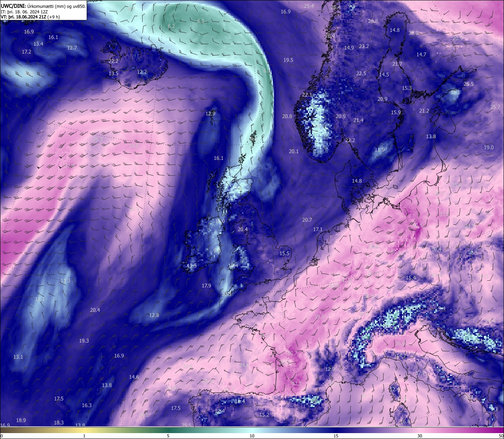Click the 16.3 value label
This screenshot has height=439, width=504.
pyautogui.click(x=87, y=406)
